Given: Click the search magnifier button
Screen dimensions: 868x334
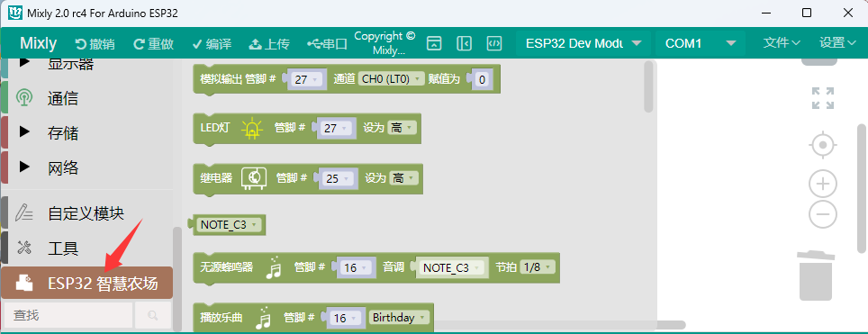Looking at the screenshot, I should tap(153, 315).
